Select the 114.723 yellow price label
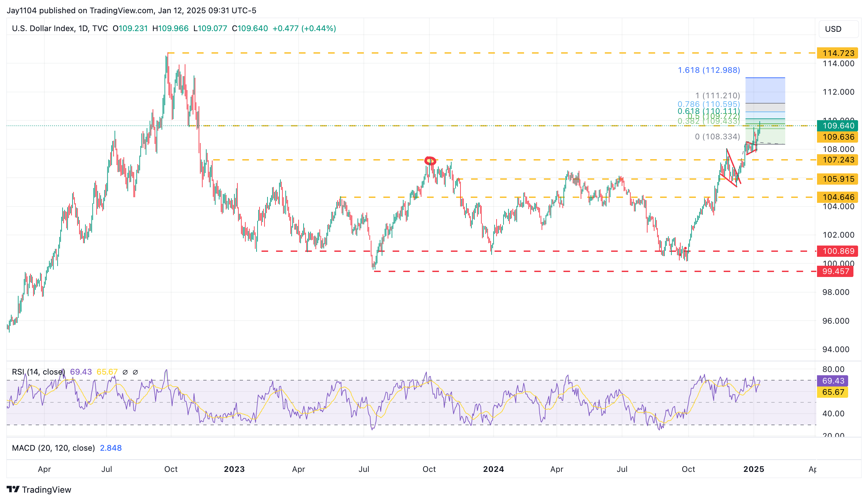The width and height of the screenshot is (868, 501). pos(837,53)
